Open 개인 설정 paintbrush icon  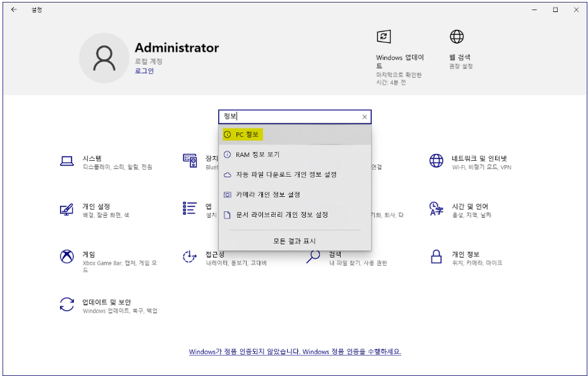(66, 210)
